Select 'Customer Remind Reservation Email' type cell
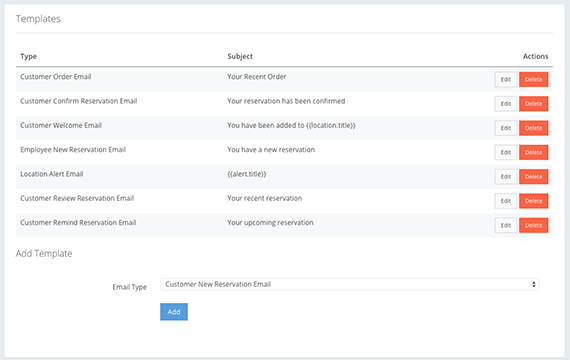Image resolution: width=570 pixels, height=360 pixels. click(78, 223)
